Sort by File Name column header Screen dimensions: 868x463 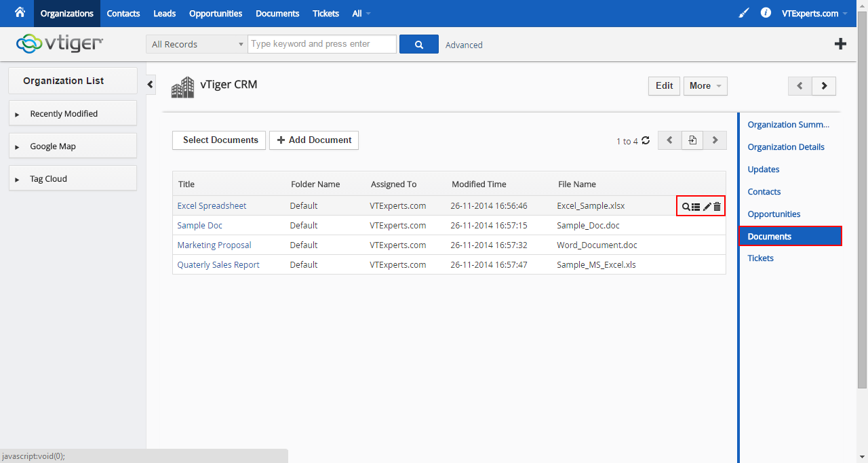click(577, 184)
